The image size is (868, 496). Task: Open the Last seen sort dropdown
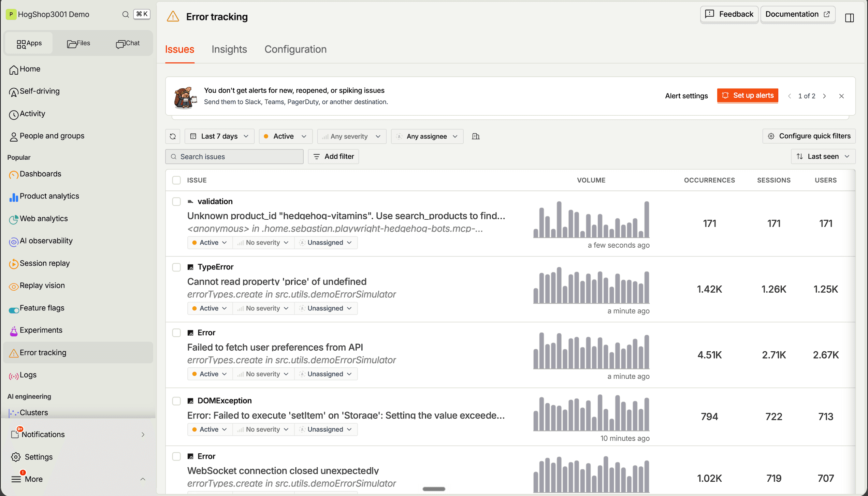click(x=823, y=157)
